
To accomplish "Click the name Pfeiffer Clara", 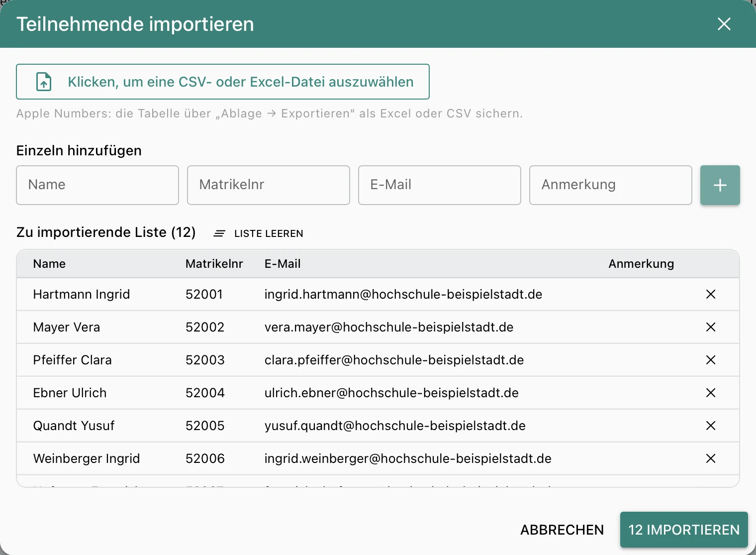I will pyautogui.click(x=73, y=360).
